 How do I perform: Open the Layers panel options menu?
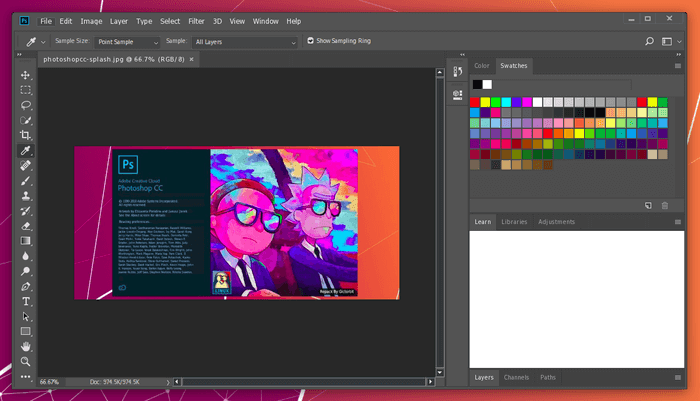[678, 377]
